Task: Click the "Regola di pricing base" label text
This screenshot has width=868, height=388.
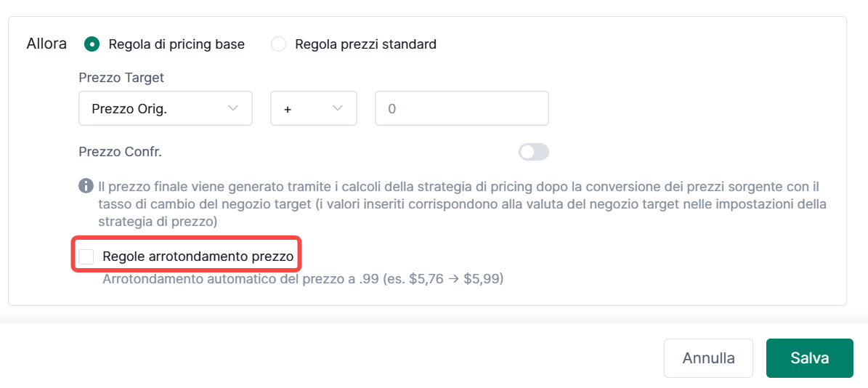Action: click(177, 44)
